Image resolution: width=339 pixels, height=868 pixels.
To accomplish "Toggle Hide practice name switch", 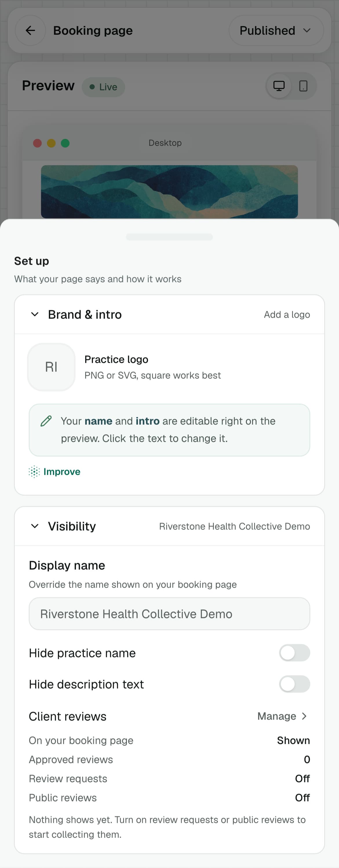I will (x=294, y=653).
